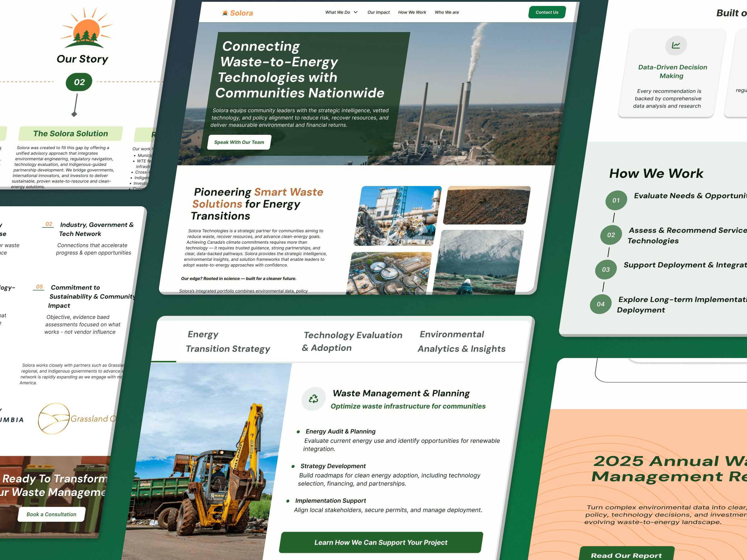Click the recycling icon beside Waste Management
Screen dimensions: 747x560
tap(313, 399)
